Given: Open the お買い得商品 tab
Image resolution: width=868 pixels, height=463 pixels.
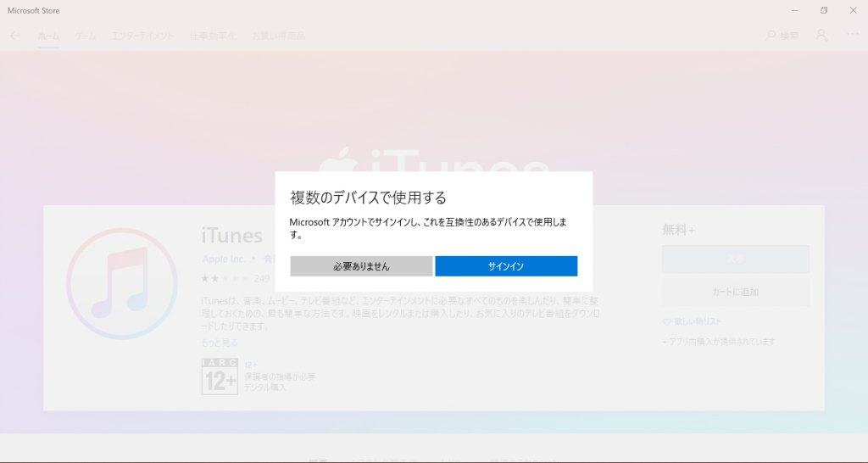Looking at the screenshot, I should pos(278,36).
